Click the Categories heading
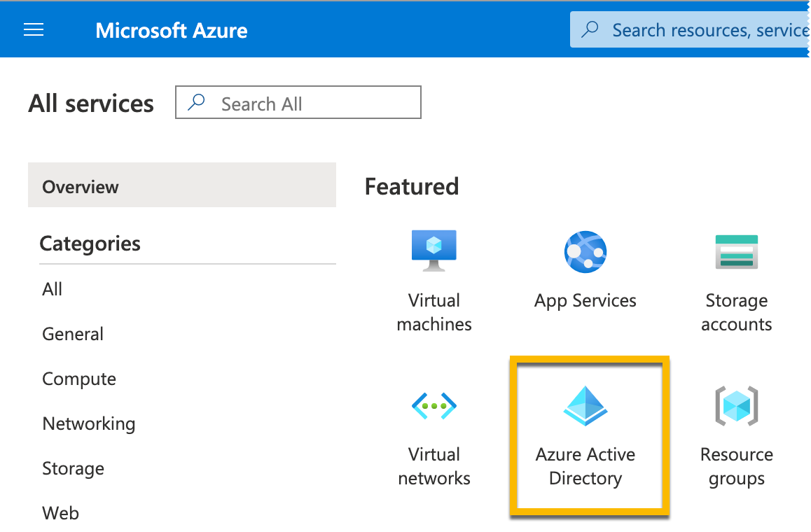 [90, 244]
